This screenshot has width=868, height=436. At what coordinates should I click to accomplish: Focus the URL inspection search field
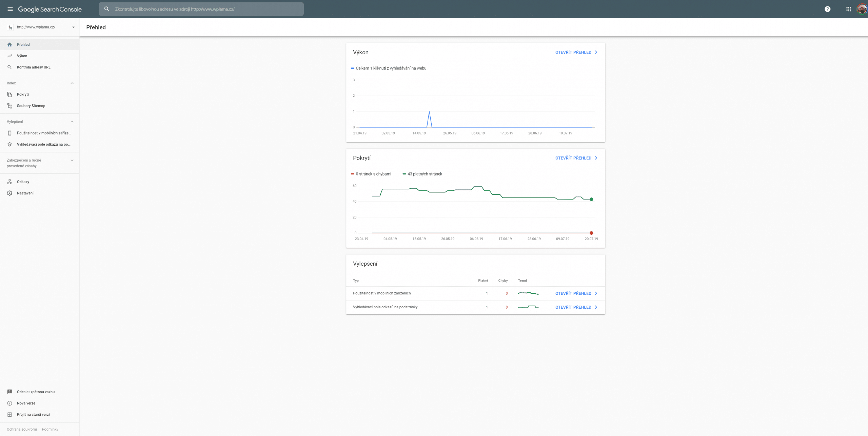[201, 9]
